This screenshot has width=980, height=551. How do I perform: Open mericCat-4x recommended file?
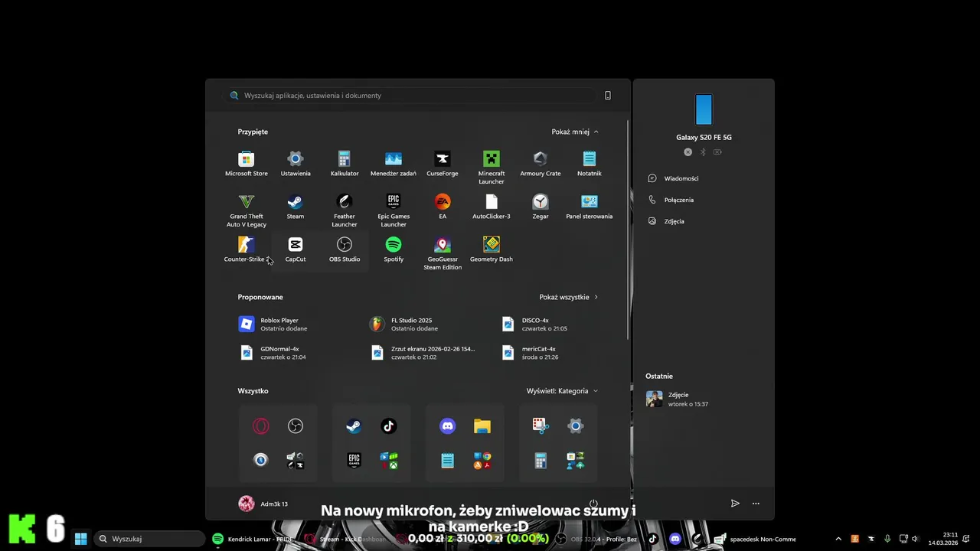click(x=529, y=353)
